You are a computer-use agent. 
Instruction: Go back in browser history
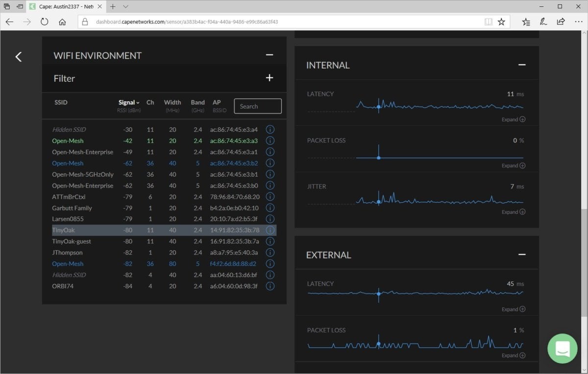10,22
